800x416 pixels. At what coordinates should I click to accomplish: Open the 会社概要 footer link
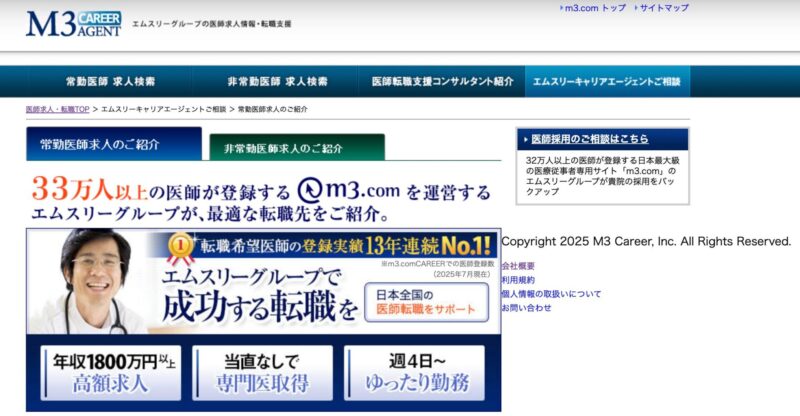(x=518, y=266)
